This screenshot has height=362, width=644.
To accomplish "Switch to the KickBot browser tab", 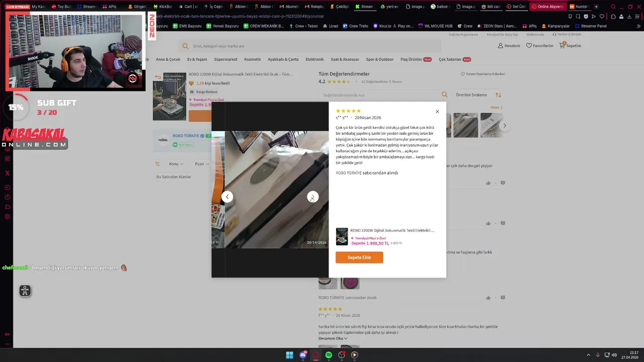I will pyautogui.click(x=163, y=7).
